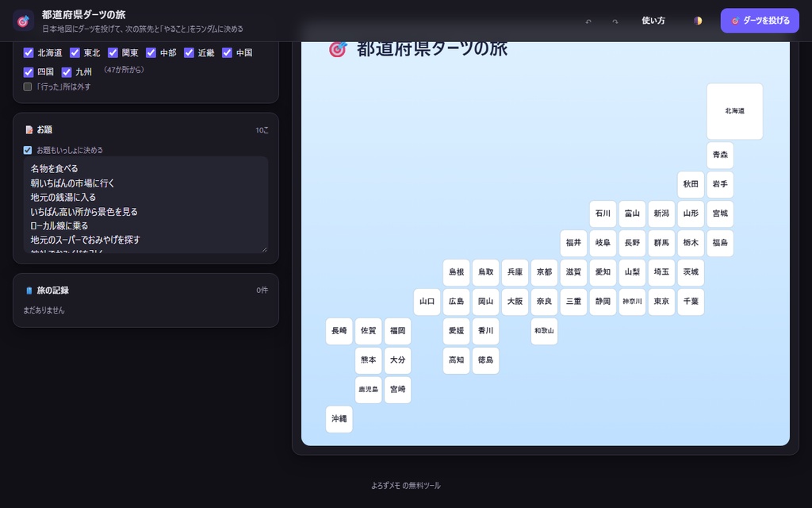Uncheck the 北海道 region checkbox
The height and width of the screenshot is (508, 812).
coord(29,52)
